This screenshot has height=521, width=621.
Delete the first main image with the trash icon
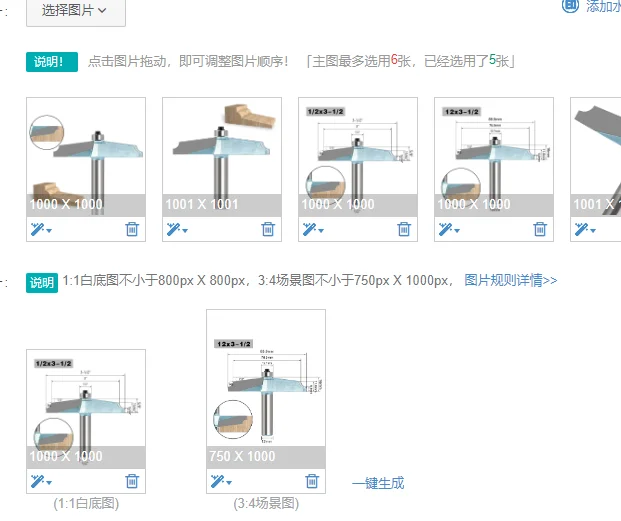(x=132, y=229)
